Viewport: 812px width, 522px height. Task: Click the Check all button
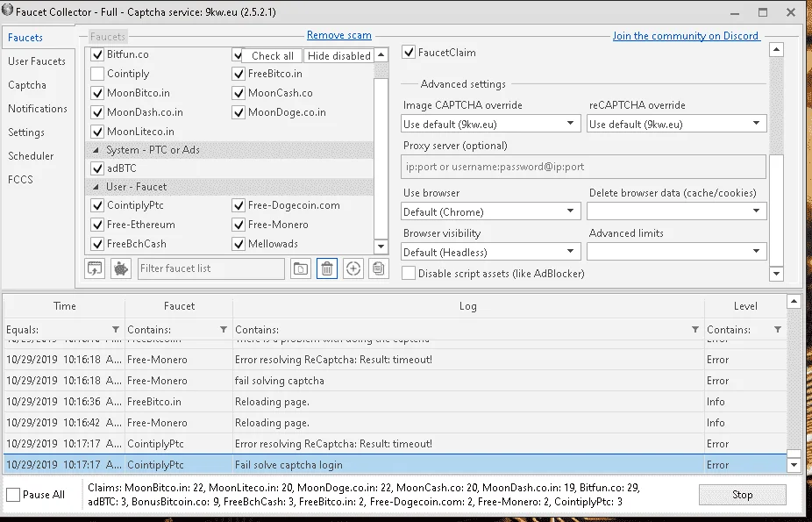pyautogui.click(x=273, y=56)
